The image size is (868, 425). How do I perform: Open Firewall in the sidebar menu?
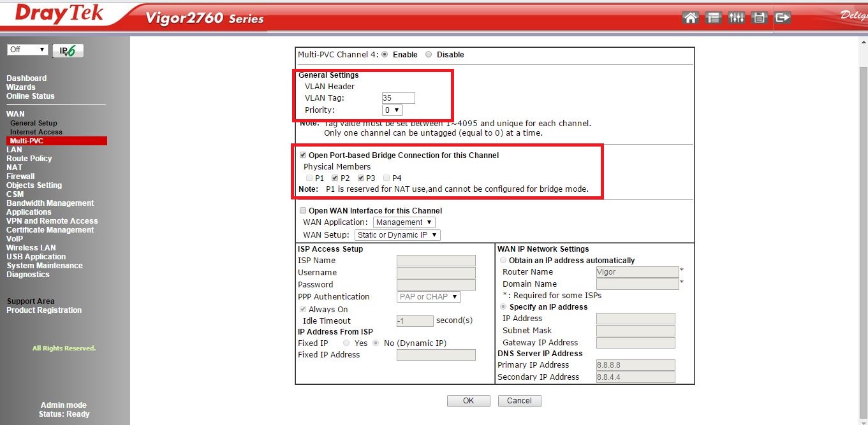(x=20, y=176)
